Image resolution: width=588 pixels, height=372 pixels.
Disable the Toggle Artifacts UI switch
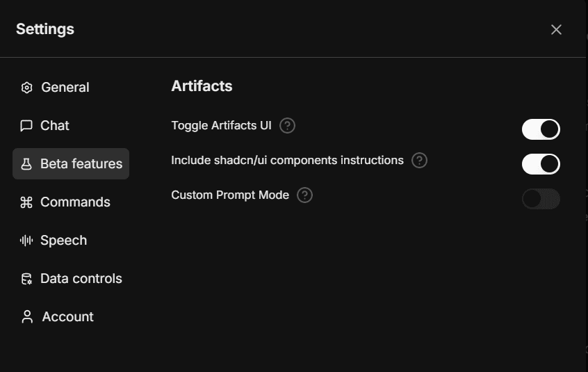(x=541, y=129)
